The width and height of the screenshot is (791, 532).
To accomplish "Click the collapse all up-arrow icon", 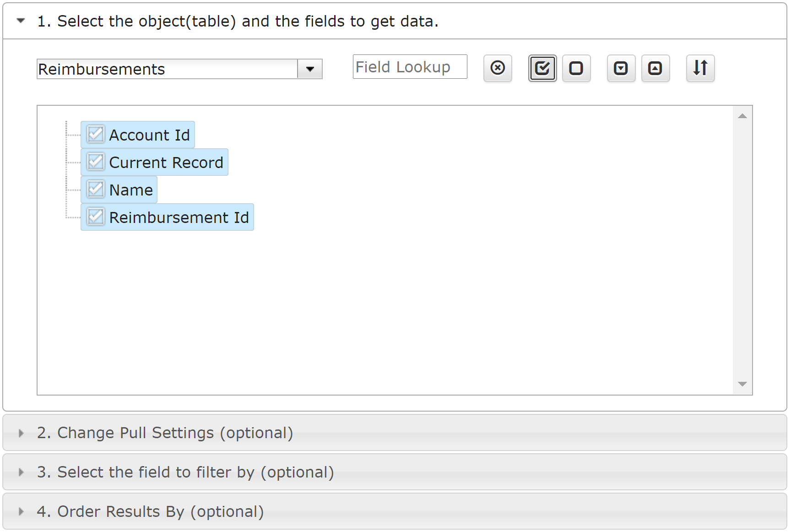I will click(656, 68).
